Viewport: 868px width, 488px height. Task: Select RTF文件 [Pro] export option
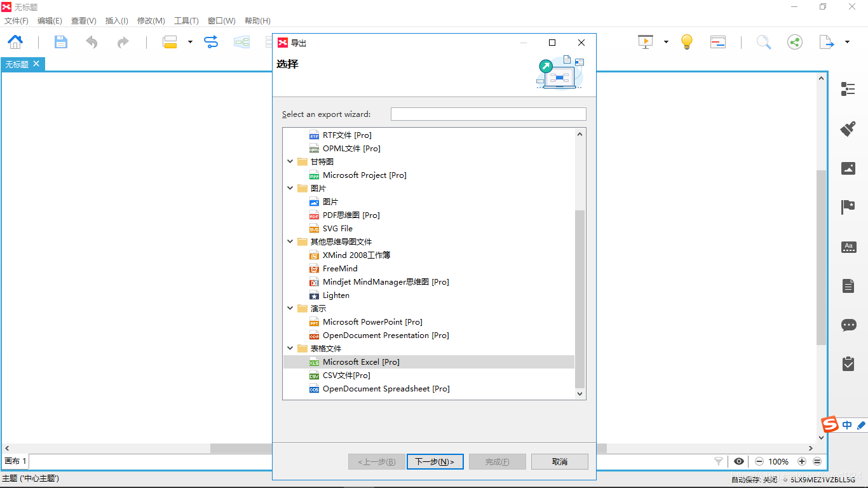click(347, 135)
